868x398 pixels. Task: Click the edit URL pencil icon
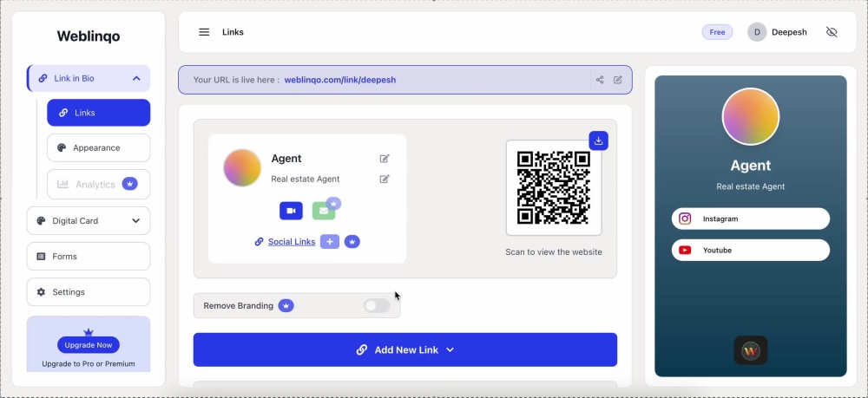(x=618, y=80)
